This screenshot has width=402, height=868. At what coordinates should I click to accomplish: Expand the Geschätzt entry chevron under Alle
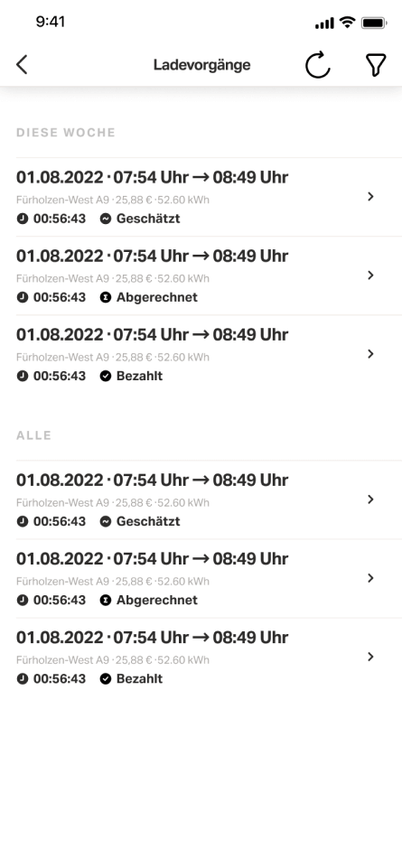tap(371, 499)
